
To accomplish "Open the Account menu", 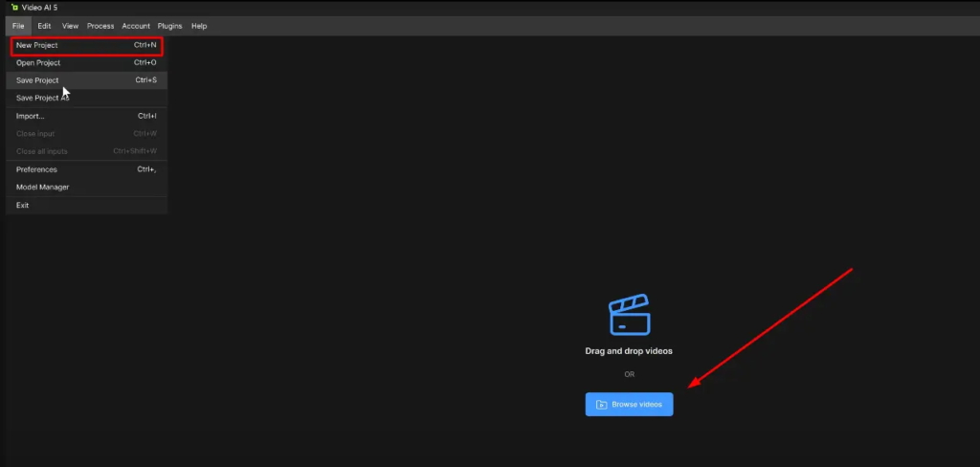I will [x=136, y=26].
